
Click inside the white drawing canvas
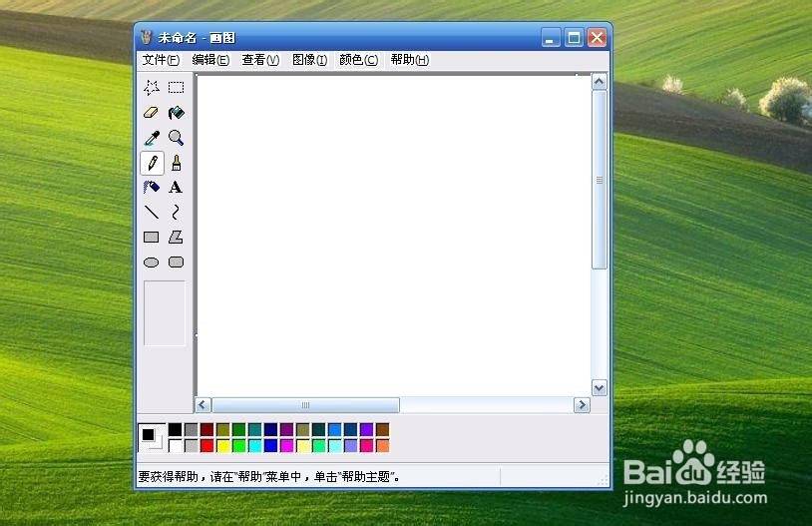pyautogui.click(x=394, y=236)
